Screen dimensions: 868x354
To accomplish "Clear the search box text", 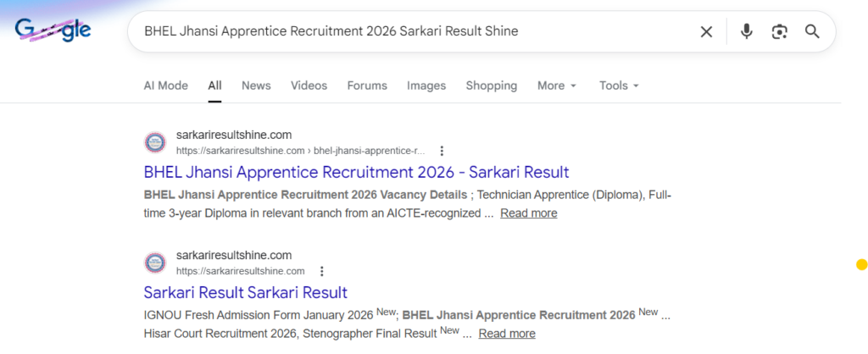I will pyautogui.click(x=706, y=31).
